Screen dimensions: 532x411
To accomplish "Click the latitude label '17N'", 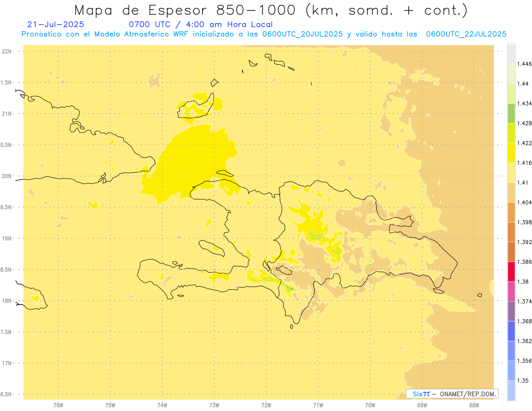I will click(x=6, y=363).
